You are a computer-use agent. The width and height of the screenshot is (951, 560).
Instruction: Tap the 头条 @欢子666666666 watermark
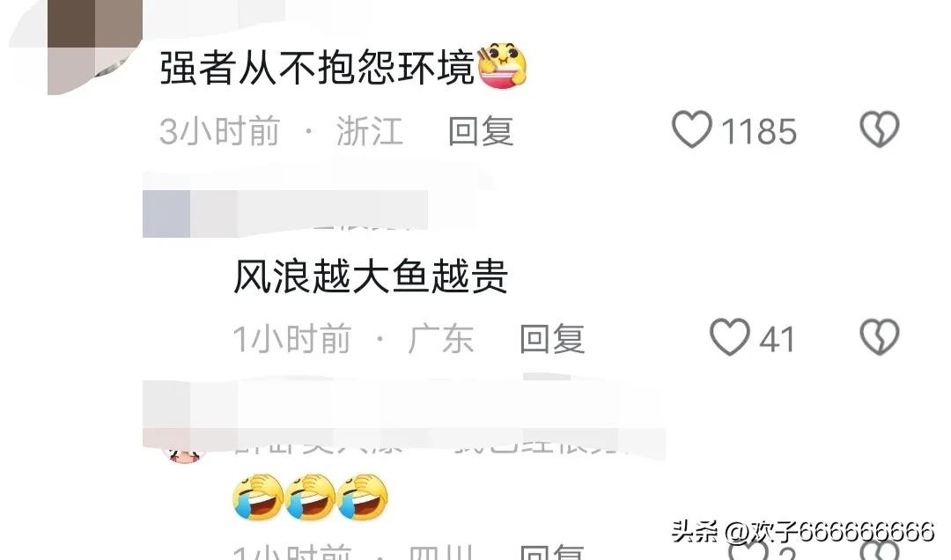[802, 532]
